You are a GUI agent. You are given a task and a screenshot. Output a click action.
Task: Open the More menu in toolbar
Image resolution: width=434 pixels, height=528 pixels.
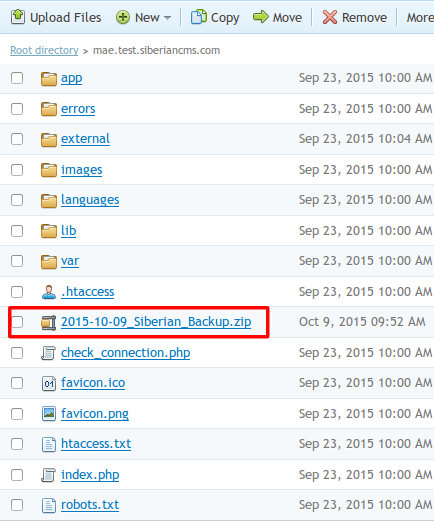(420, 18)
